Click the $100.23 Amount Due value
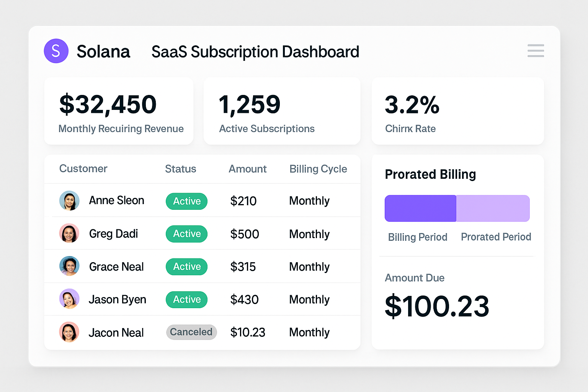Screen dimensions: 588x392 coord(437,306)
